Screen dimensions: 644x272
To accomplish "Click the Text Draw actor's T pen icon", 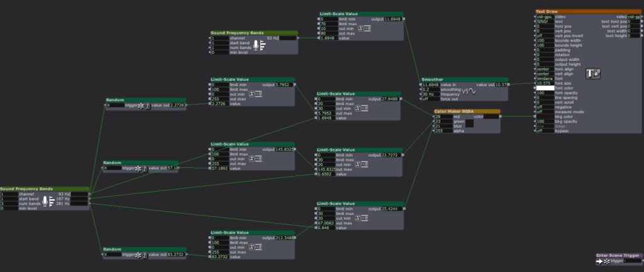I will pyautogui.click(x=592, y=74).
